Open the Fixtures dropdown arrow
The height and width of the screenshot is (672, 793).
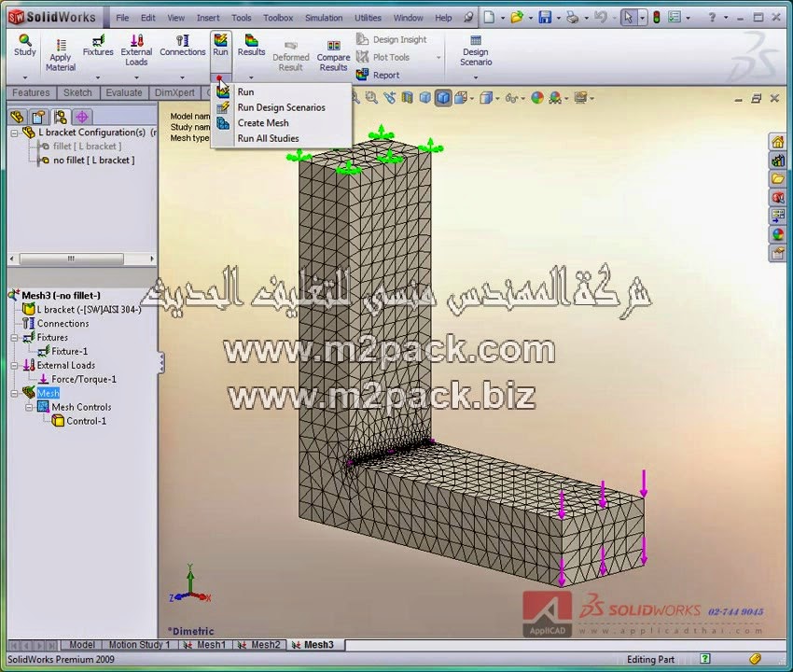click(x=98, y=77)
